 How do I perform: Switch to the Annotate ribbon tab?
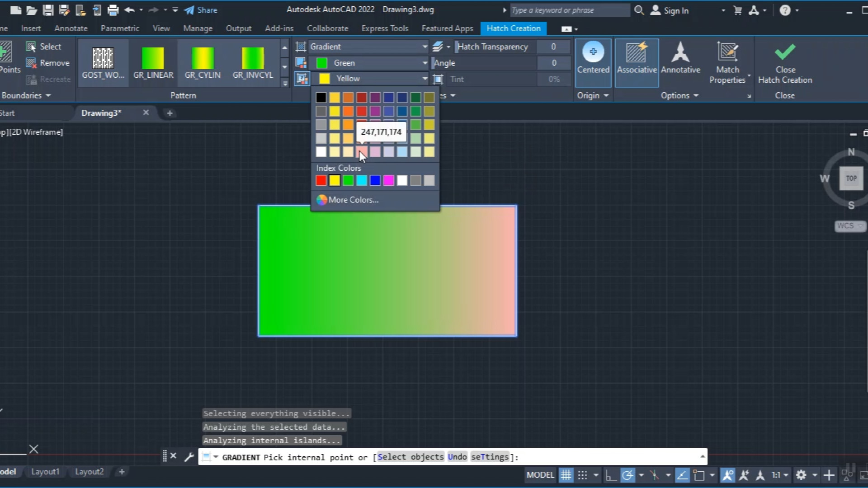pyautogui.click(x=71, y=28)
